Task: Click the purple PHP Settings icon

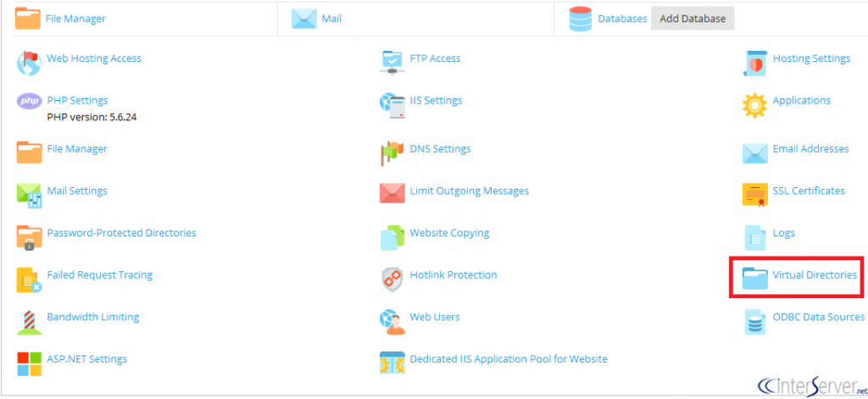Action: point(30,102)
